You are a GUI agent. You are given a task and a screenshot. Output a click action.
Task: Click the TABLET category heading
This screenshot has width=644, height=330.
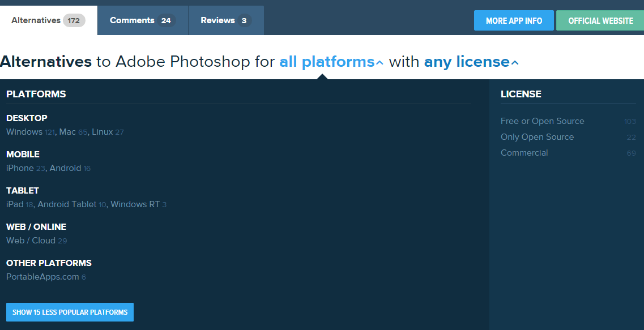tap(23, 190)
